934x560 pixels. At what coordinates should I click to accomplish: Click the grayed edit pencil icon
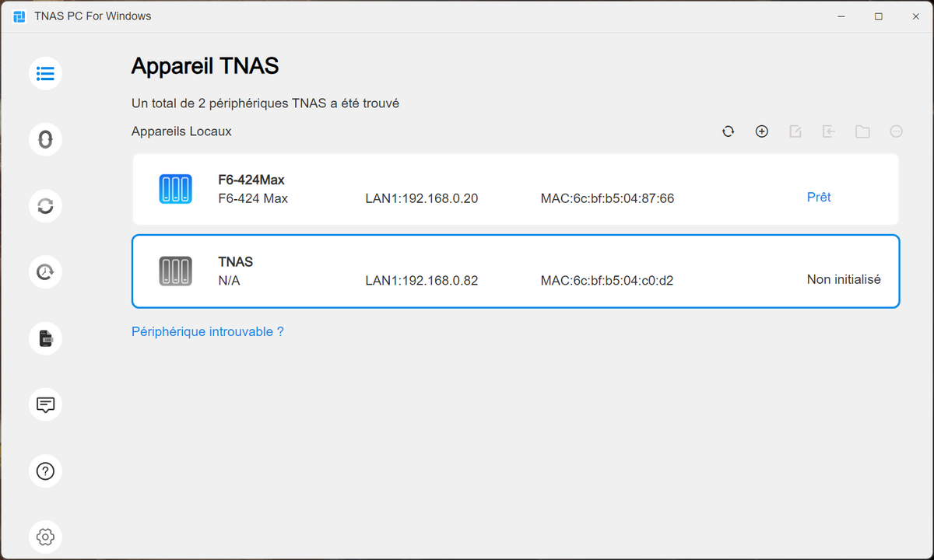click(x=795, y=131)
